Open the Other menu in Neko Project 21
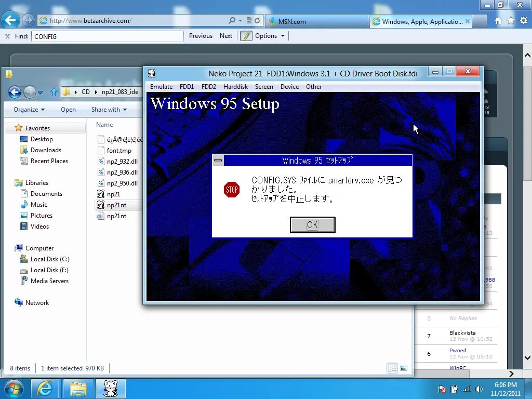Viewport: 532px width, 399px height. [x=313, y=87]
